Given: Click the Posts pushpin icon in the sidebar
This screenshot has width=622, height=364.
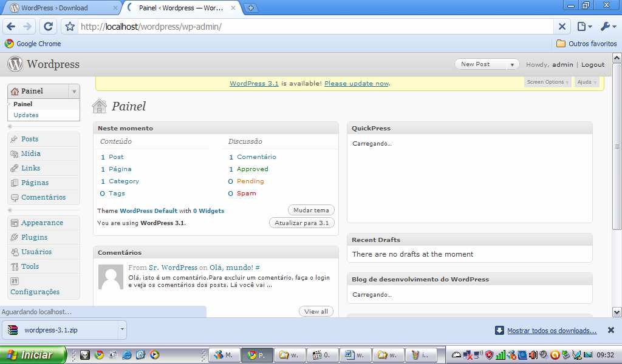Looking at the screenshot, I should pos(15,139).
